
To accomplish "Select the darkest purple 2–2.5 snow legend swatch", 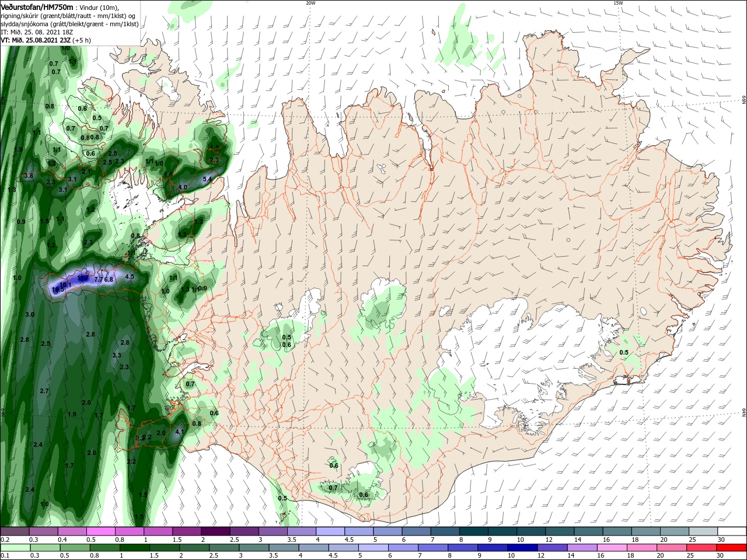I will click(215, 531).
